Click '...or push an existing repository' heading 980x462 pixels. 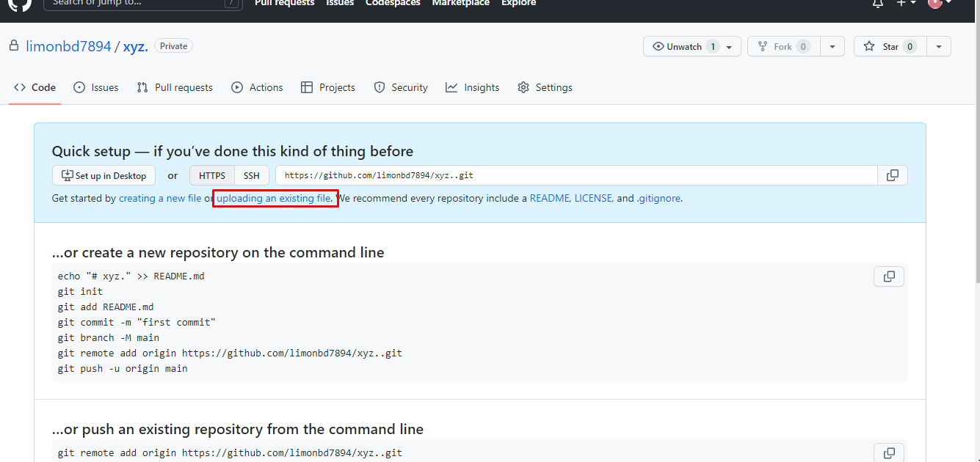click(238, 429)
